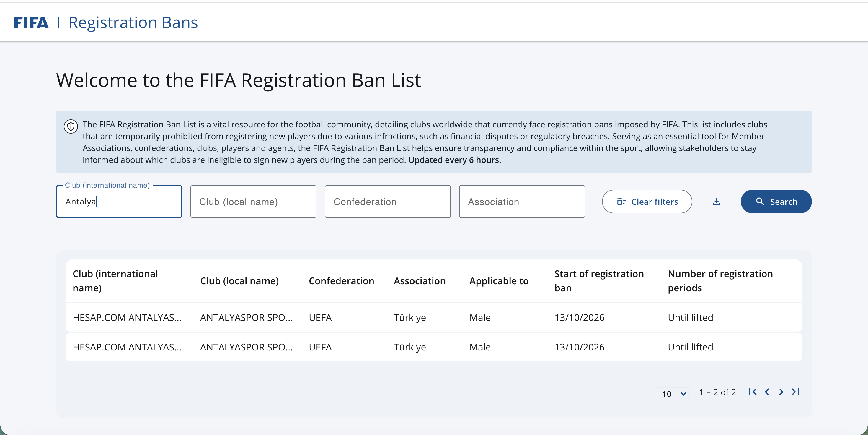868x435 pixels.
Task: Click the Confederation column header
Action: coord(341,281)
